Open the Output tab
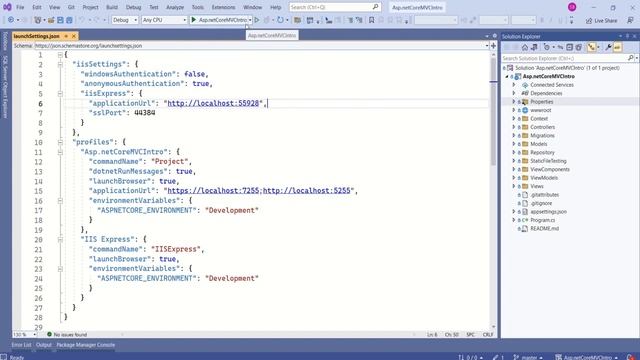640x360 pixels. coord(44,345)
